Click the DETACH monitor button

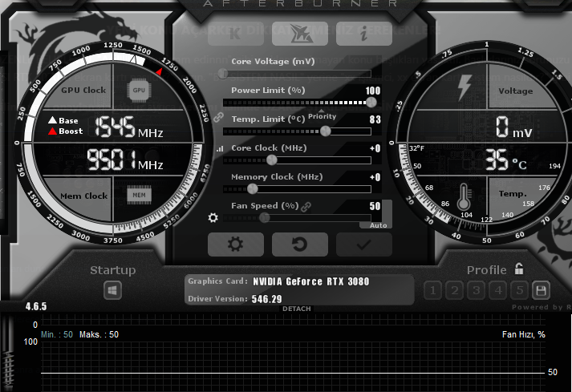297,309
